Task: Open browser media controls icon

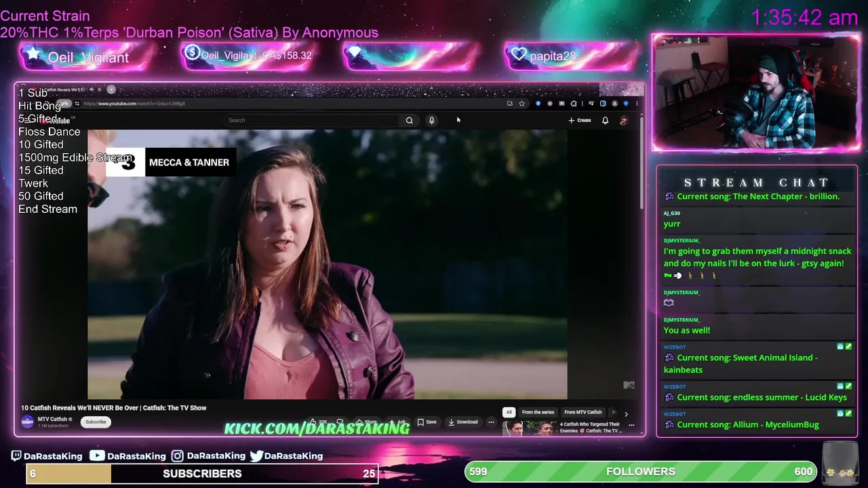Action: pyautogui.click(x=591, y=104)
